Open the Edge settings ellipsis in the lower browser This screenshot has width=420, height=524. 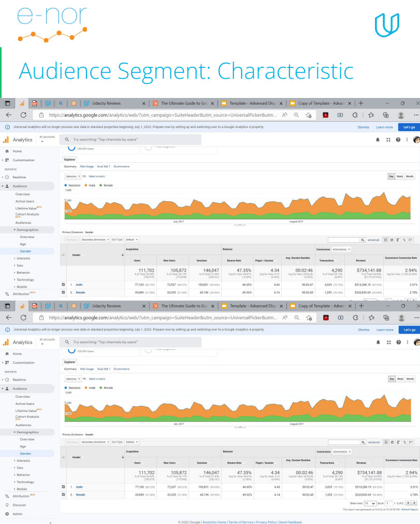pos(416,318)
